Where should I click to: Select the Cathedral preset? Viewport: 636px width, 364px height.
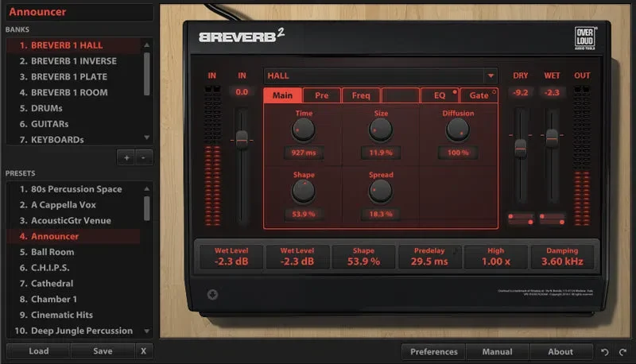point(73,284)
